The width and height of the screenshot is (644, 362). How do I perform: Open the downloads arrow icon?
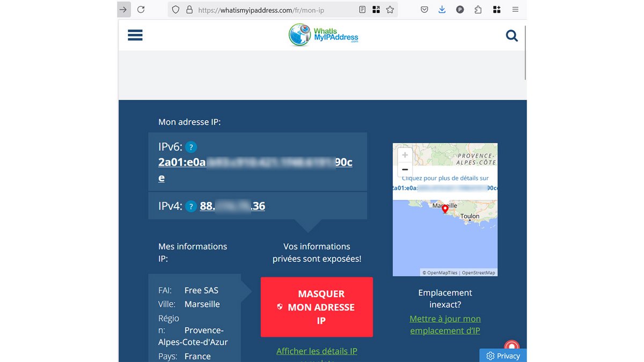[x=442, y=10]
